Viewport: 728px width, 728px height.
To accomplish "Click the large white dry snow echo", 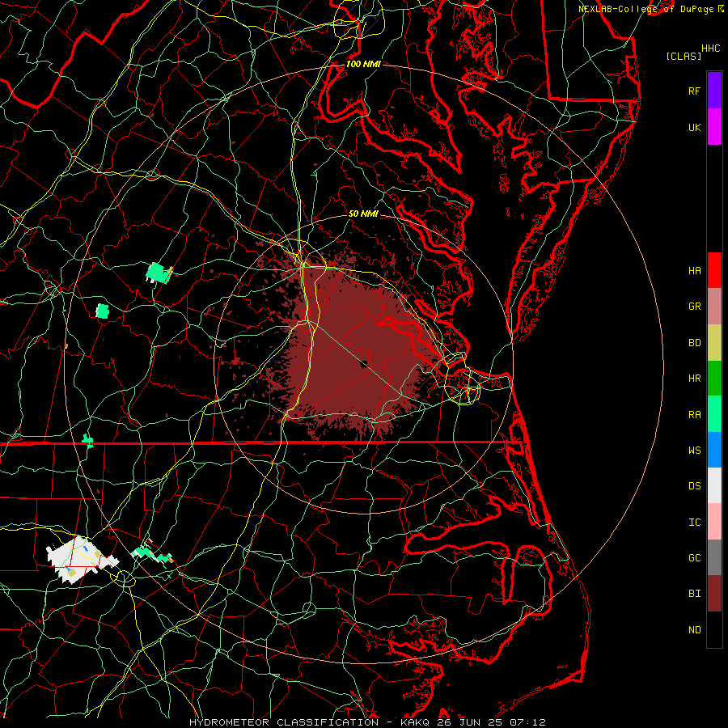I will point(80,558).
